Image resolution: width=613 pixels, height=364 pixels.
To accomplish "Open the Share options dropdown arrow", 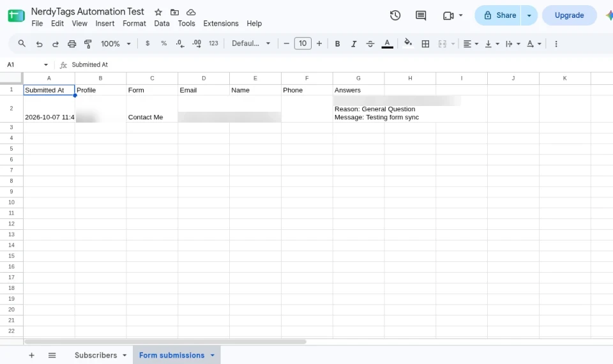I will (x=529, y=15).
